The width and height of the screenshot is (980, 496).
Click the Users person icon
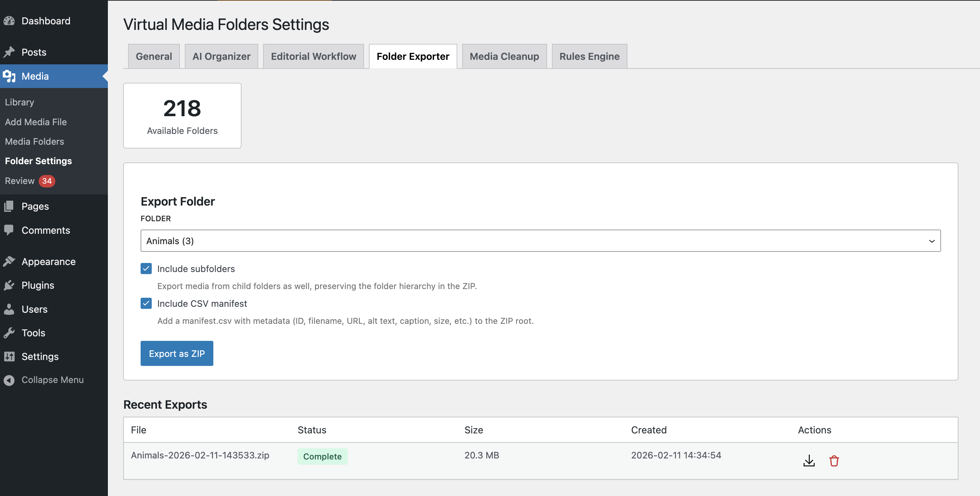coord(9,309)
